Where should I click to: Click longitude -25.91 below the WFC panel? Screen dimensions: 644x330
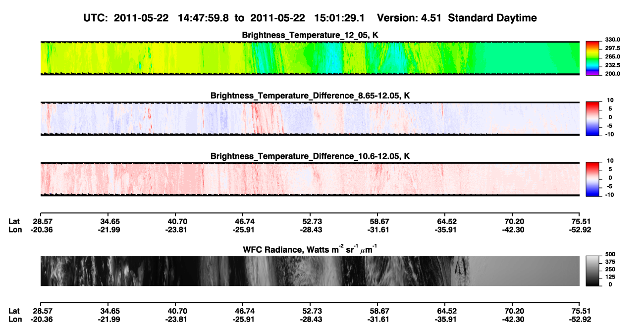243,319
